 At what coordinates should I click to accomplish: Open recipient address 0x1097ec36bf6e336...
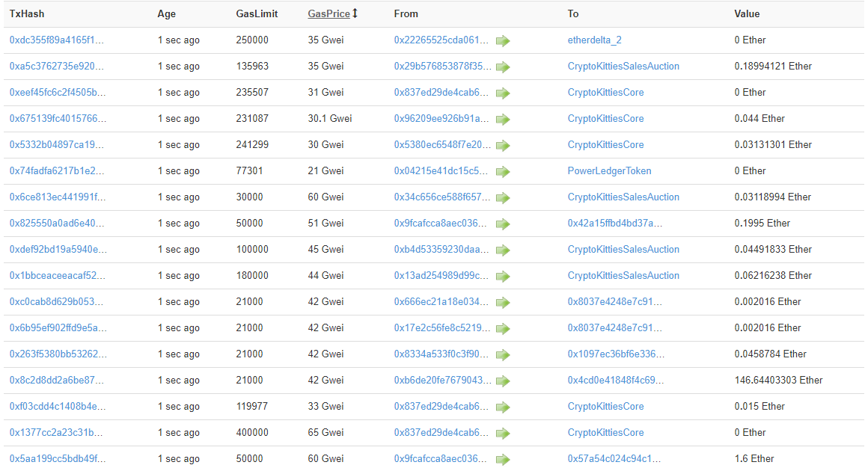pyautogui.click(x=616, y=354)
